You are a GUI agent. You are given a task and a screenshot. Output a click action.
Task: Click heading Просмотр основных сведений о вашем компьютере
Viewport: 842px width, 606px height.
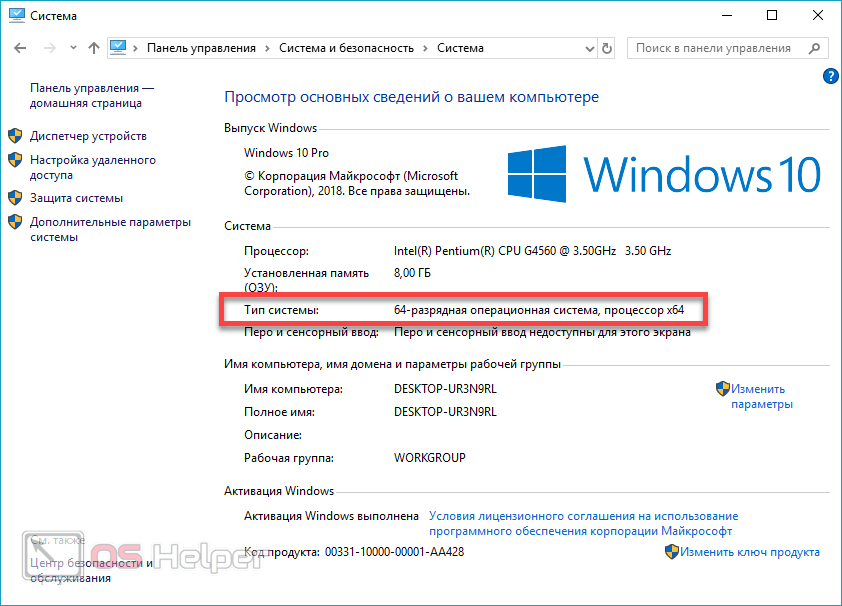pyautogui.click(x=411, y=97)
